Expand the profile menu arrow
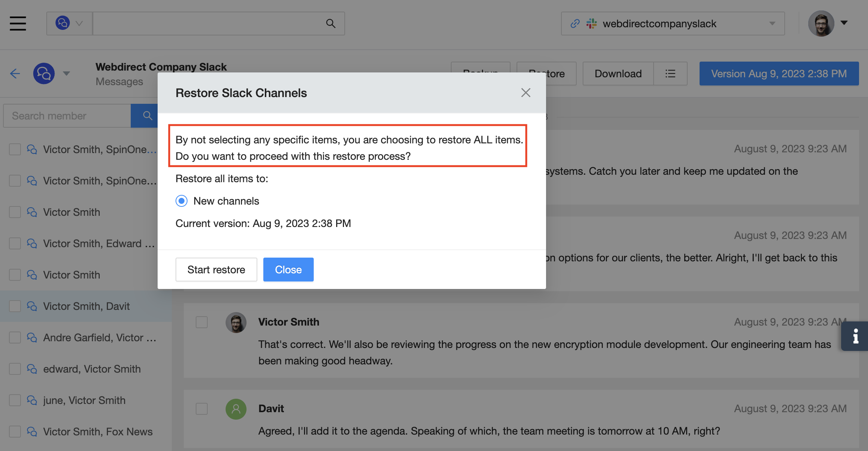 point(844,23)
